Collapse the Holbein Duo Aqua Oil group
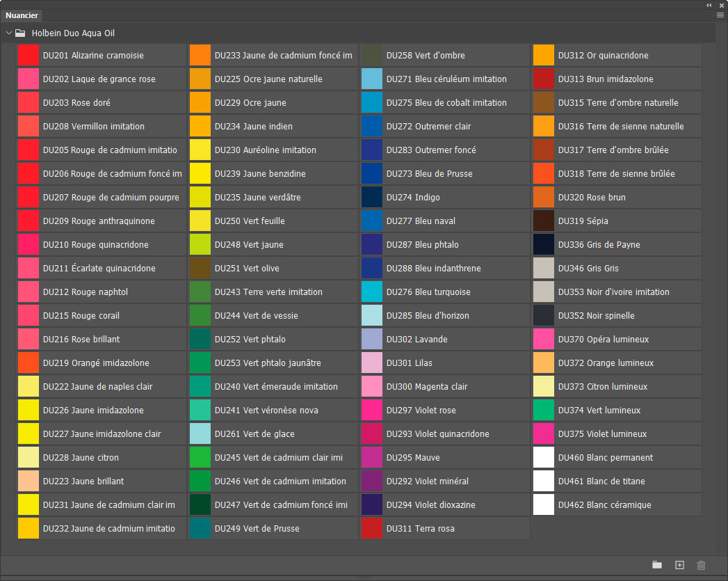 [8, 33]
